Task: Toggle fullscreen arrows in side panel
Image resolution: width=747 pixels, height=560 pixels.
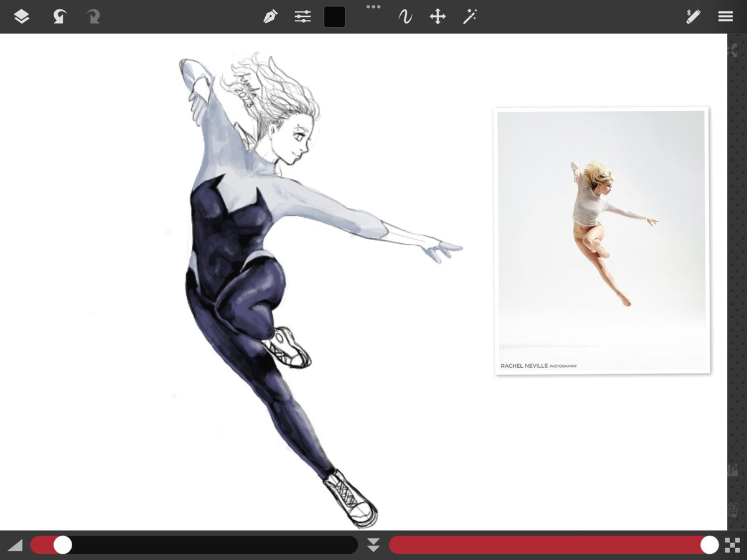Action: tap(733, 51)
